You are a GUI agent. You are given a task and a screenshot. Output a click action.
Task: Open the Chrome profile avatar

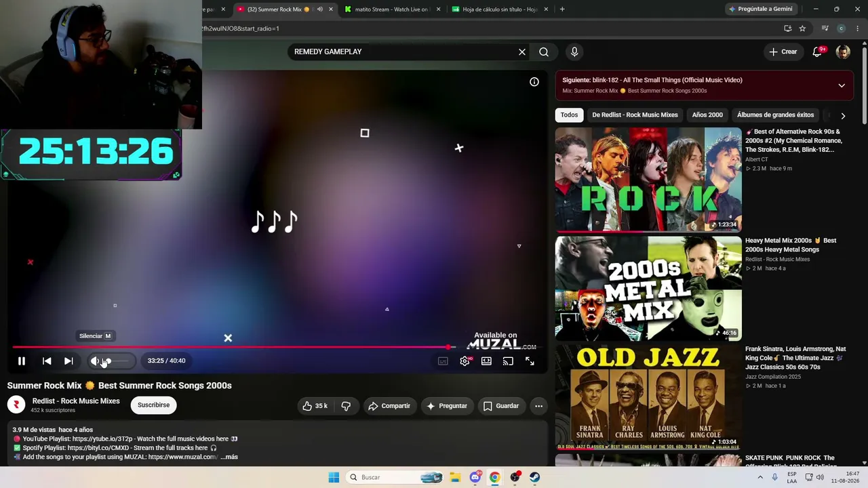click(x=841, y=28)
